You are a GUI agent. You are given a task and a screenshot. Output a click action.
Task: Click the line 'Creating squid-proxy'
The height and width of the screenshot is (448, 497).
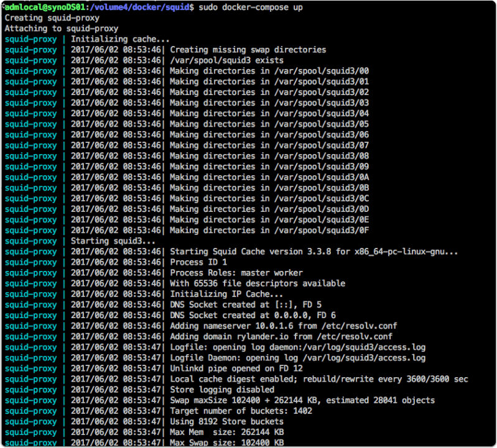tap(52, 18)
